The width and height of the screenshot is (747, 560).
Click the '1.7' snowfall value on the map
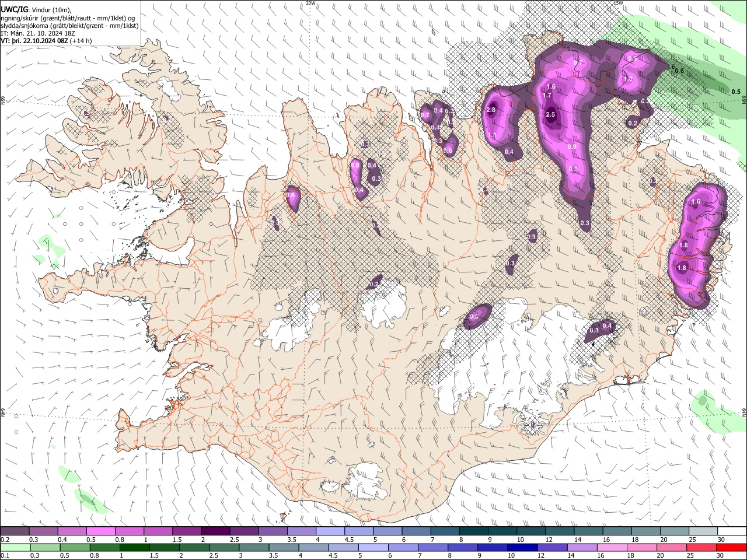tap(547, 95)
